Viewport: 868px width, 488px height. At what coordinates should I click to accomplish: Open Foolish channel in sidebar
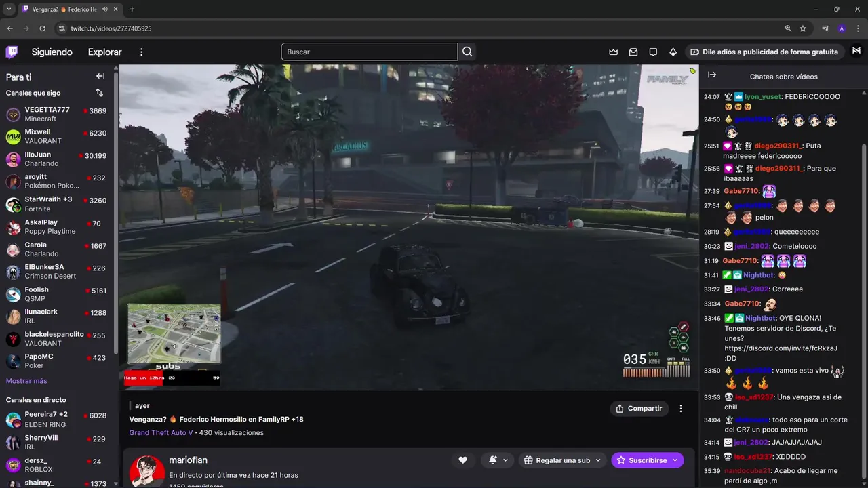[x=56, y=293]
